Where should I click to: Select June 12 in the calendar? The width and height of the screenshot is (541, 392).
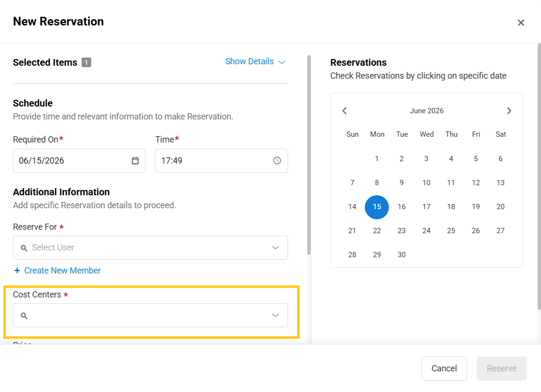tap(476, 183)
